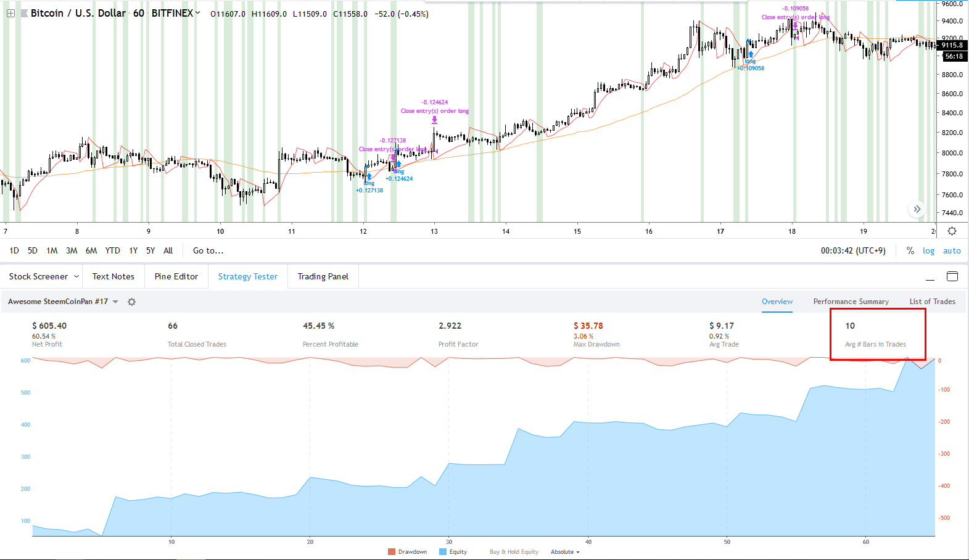969x560 pixels.
Task: Open the Stock Screener tab
Action: 38,276
